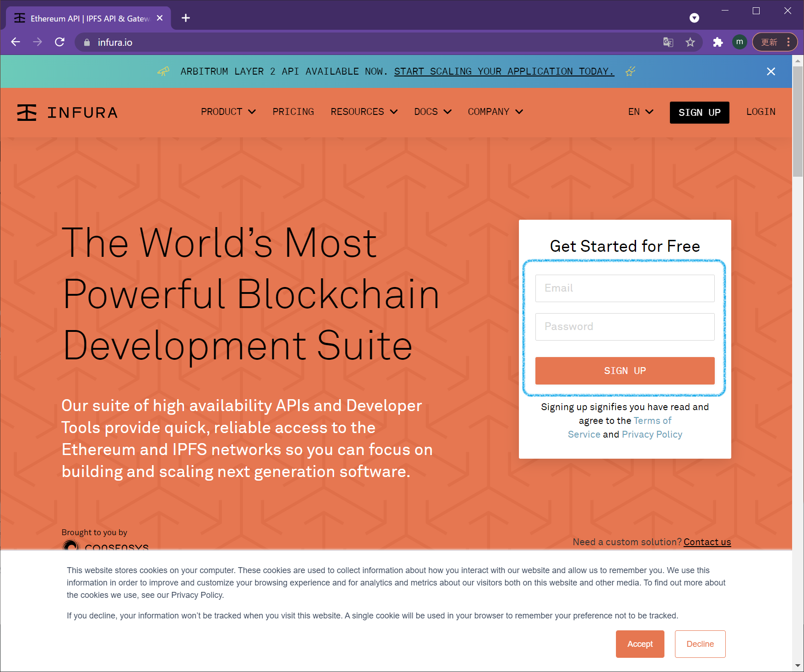This screenshot has height=672, width=804.
Task: Open the Chrome three-dot menu
Action: coord(788,42)
